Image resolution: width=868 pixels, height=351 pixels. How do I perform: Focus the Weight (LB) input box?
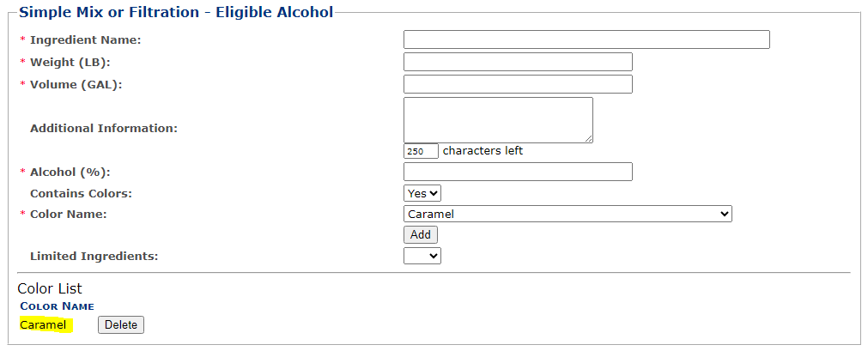click(518, 62)
